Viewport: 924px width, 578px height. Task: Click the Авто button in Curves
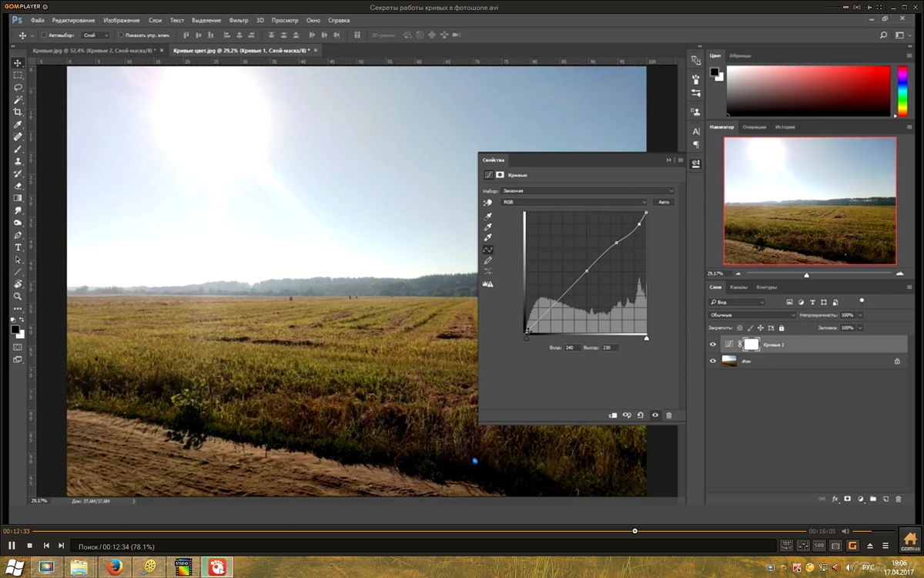[x=664, y=202]
